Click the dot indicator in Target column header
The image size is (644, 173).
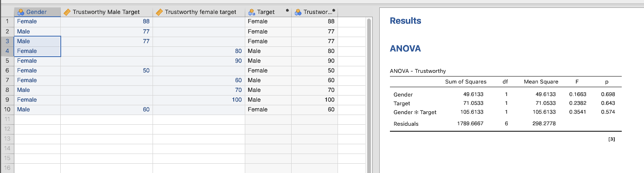coord(287,10)
